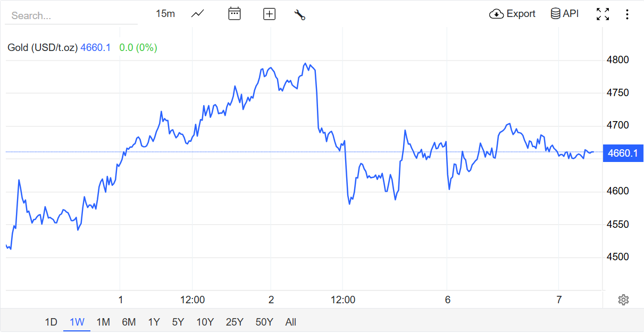The image size is (644, 333).
Task: Open the three-dot more options menu
Action: point(627,14)
